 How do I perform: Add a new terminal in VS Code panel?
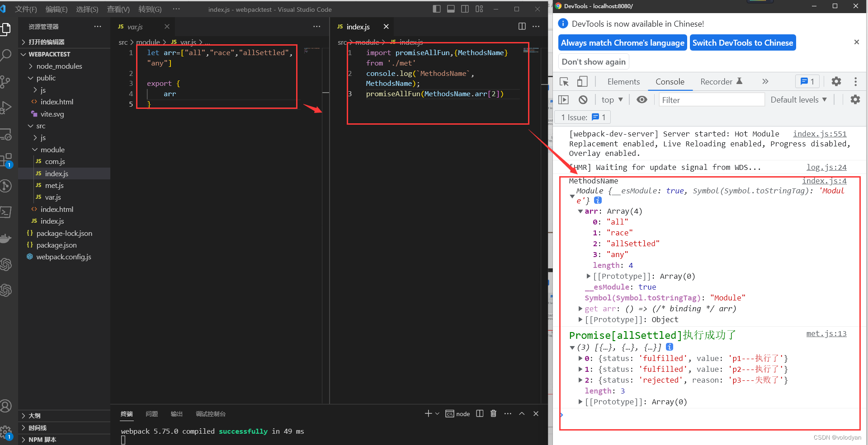429,413
